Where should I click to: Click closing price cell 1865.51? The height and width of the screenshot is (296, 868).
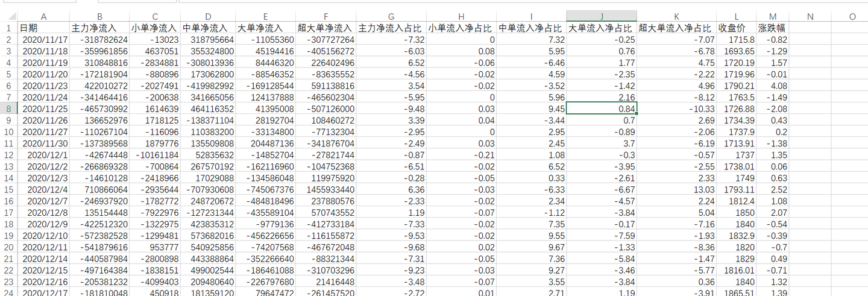[736, 292]
